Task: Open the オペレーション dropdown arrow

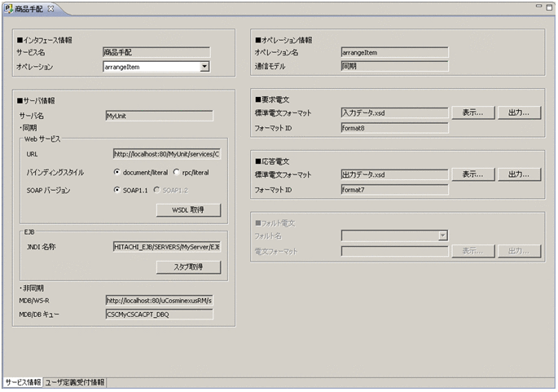Action: [x=204, y=67]
